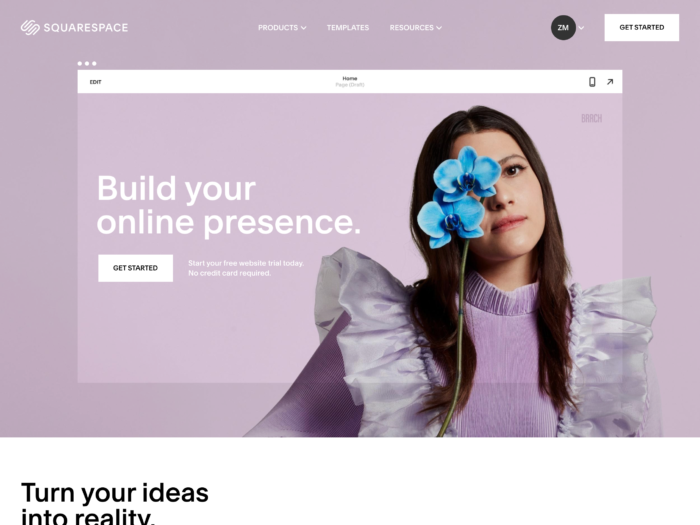Open mobile preview phone icon

coord(592,82)
